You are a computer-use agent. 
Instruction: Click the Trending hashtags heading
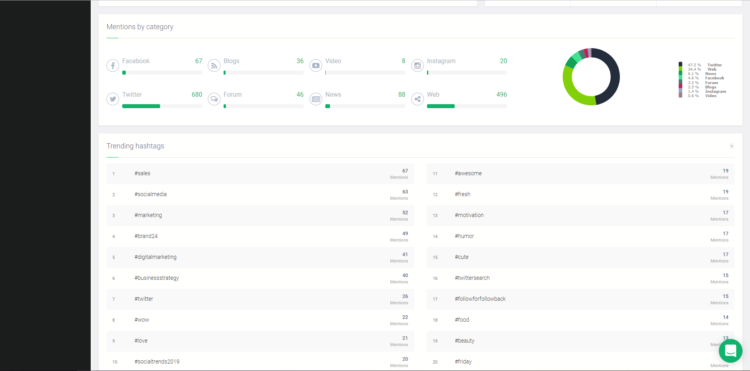(x=135, y=146)
